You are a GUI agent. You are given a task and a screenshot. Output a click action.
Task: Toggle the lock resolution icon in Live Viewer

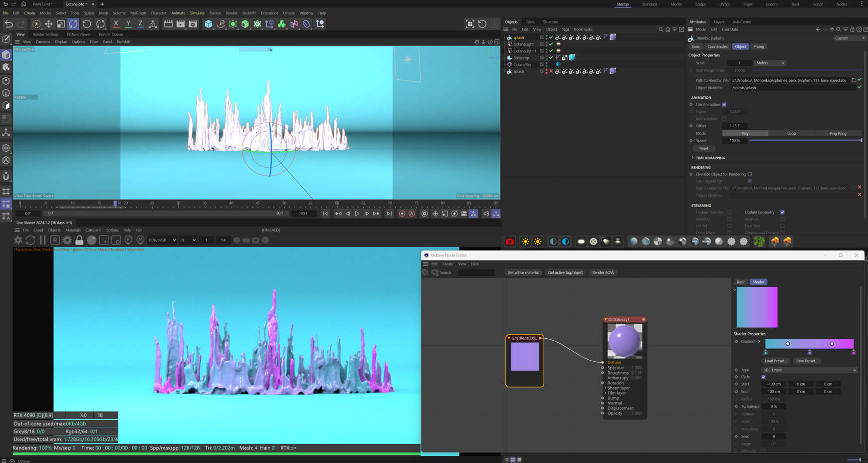coord(79,240)
